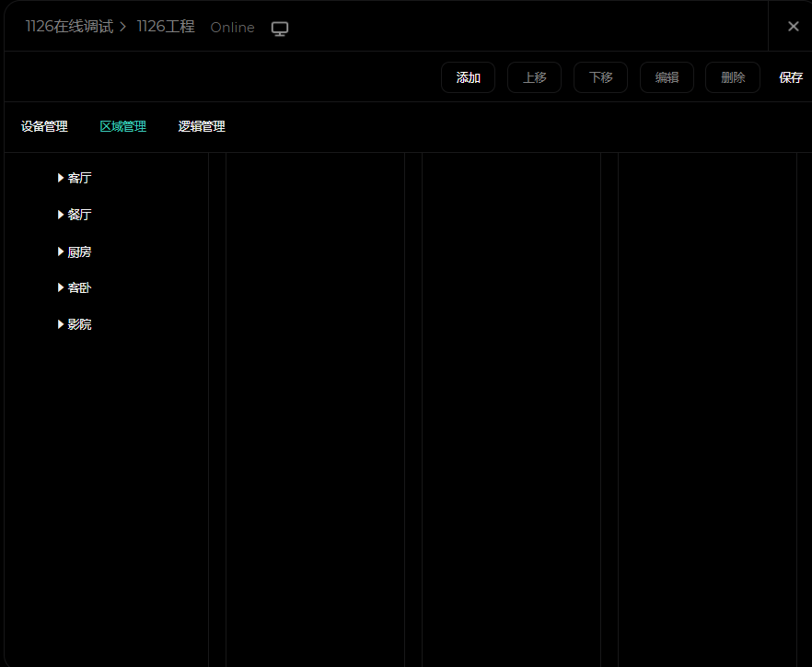This screenshot has height=667, width=812.
Task: Expand the 厨房 tree arrow
Action: click(61, 252)
